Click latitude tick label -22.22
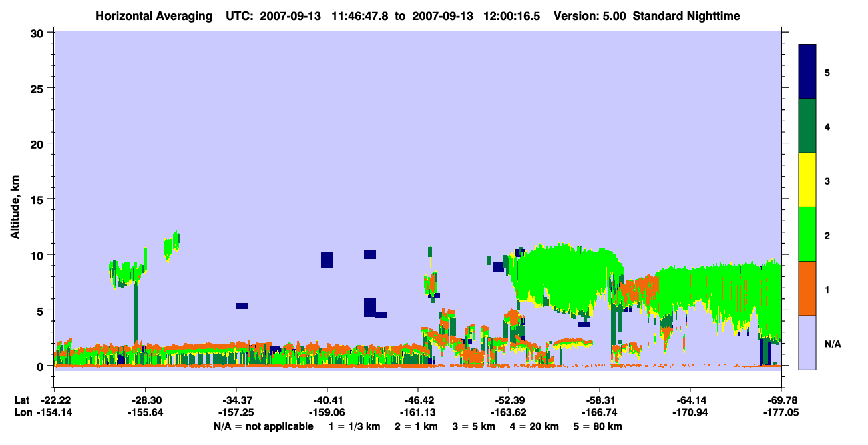 [56, 400]
